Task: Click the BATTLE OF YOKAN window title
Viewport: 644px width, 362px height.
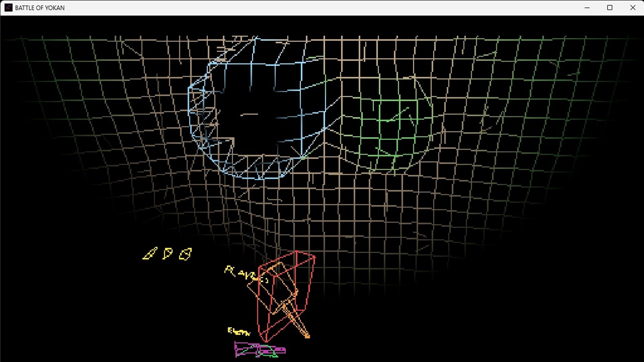Action: pos(40,8)
